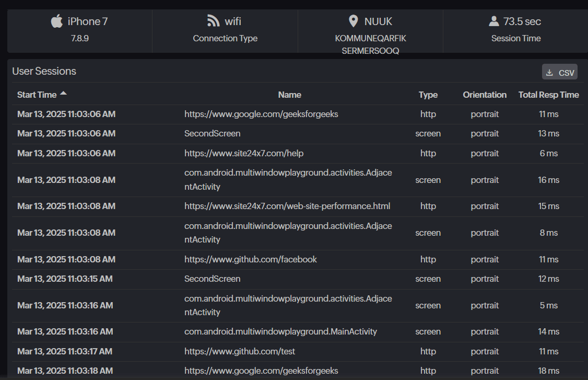Viewport: 588px width, 380px height.
Task: Click the 6 ms response time value
Action: pos(549,153)
